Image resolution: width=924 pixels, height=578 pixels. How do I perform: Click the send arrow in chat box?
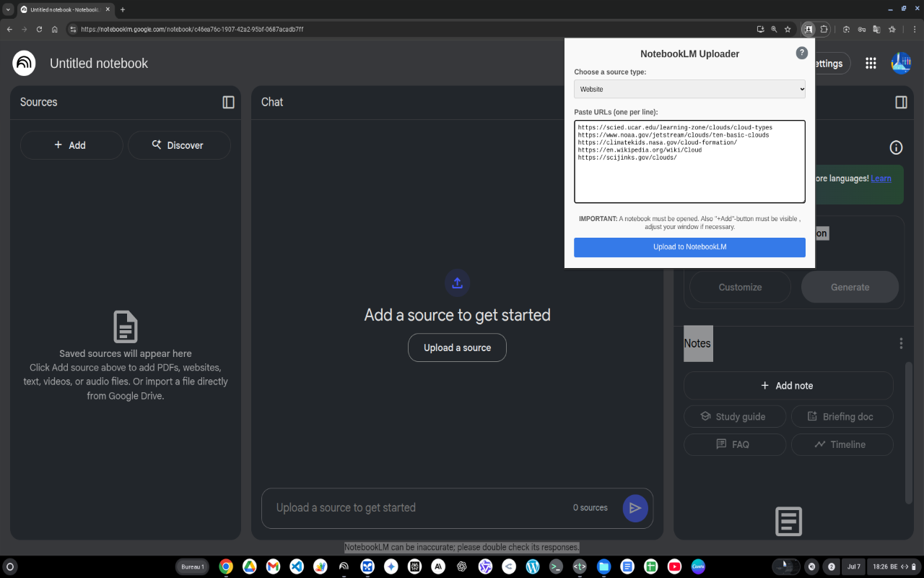coord(635,508)
